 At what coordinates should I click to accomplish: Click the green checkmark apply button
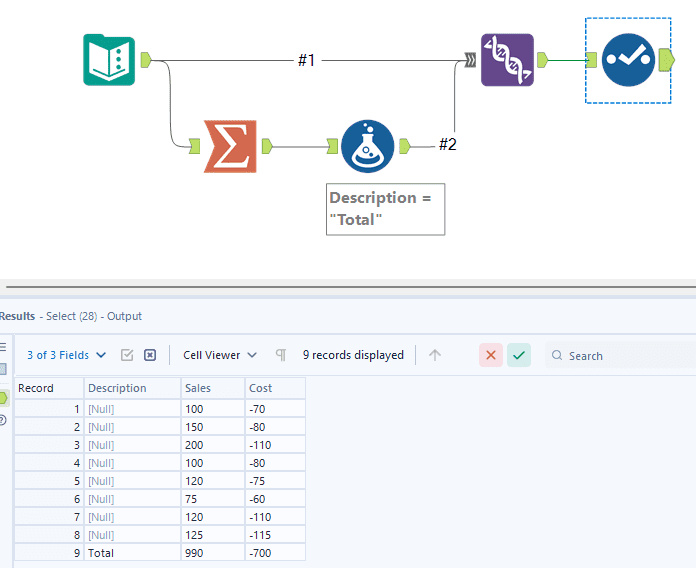518,355
